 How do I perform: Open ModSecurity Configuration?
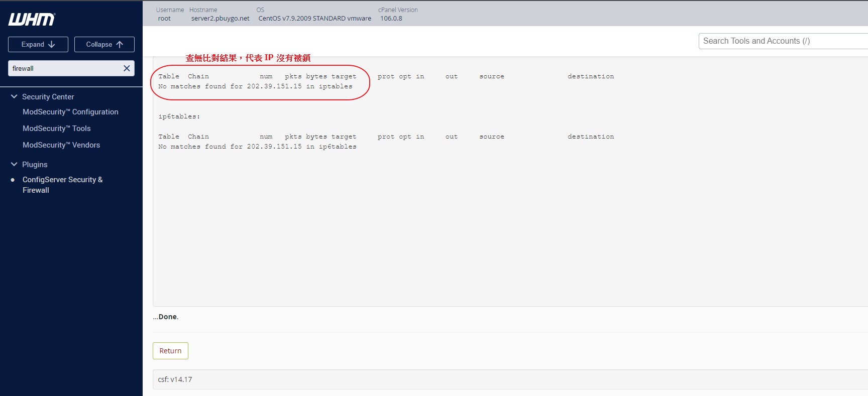pyautogui.click(x=70, y=112)
